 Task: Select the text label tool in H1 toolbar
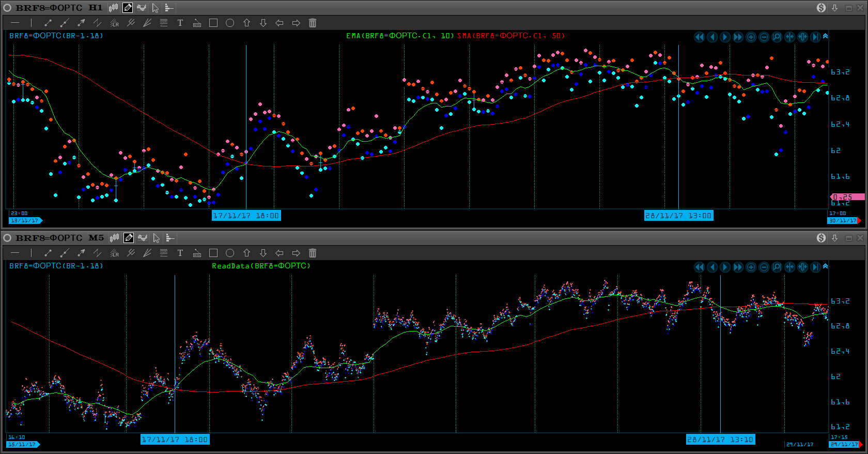click(180, 23)
